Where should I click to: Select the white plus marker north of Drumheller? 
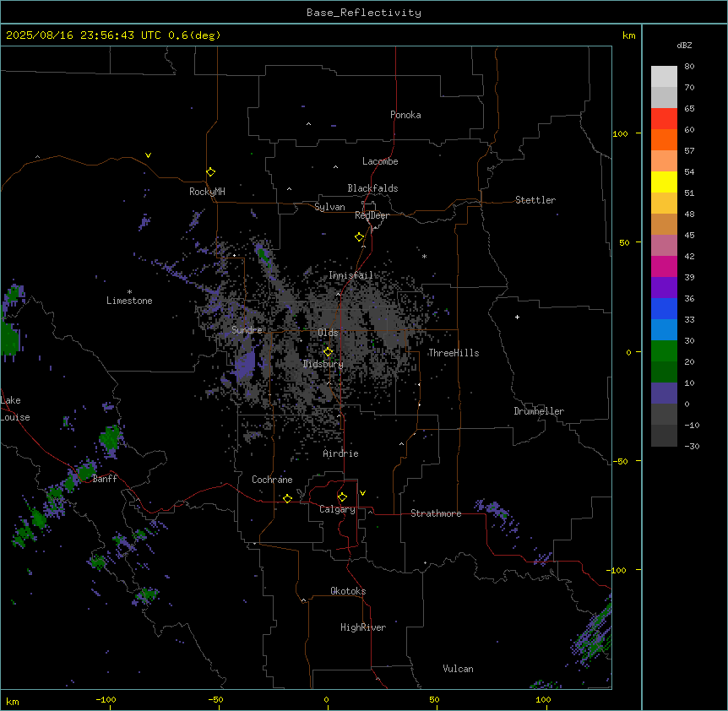[x=517, y=317]
